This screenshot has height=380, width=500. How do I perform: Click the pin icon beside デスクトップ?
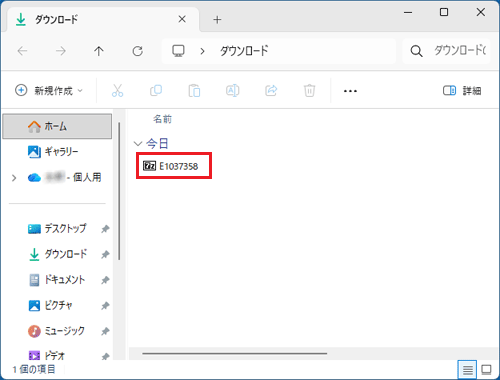coord(105,229)
